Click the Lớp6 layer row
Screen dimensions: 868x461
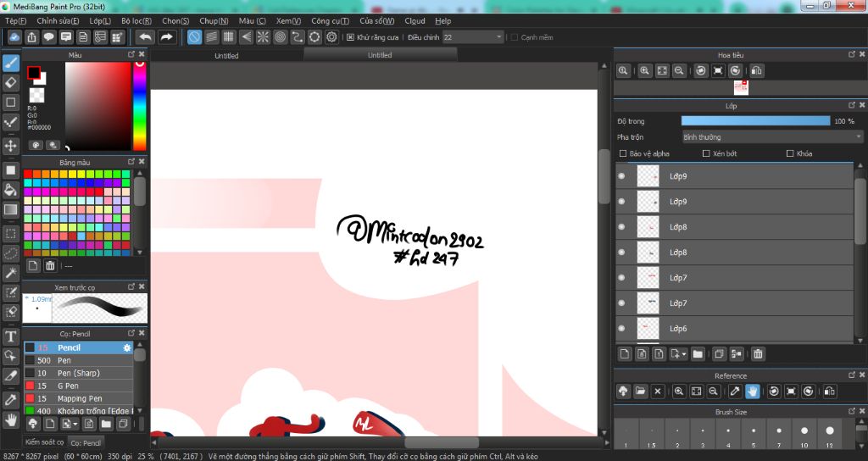(735, 328)
